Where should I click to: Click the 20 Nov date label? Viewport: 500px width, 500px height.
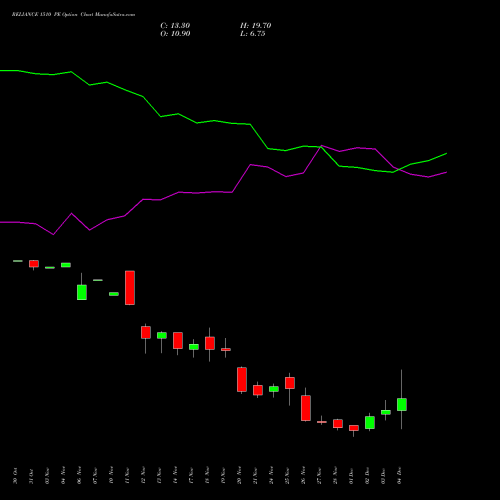239,476
